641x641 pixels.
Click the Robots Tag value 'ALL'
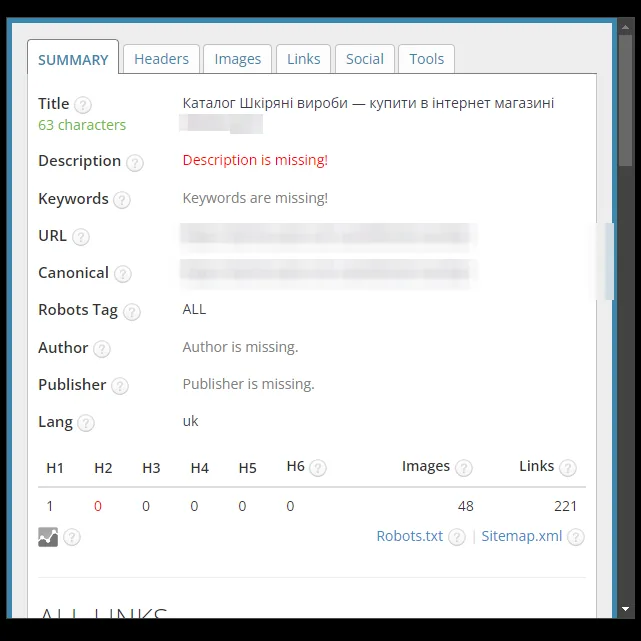194,309
